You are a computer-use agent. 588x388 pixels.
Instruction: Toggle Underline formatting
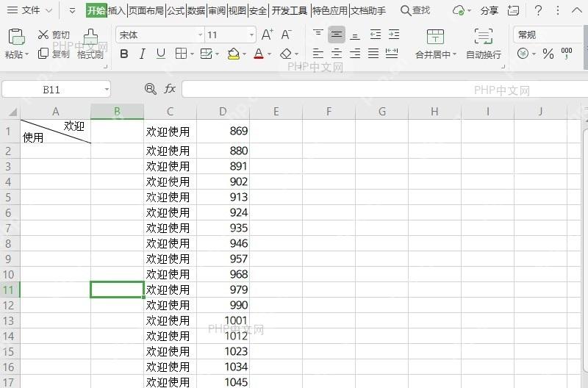tap(161, 54)
